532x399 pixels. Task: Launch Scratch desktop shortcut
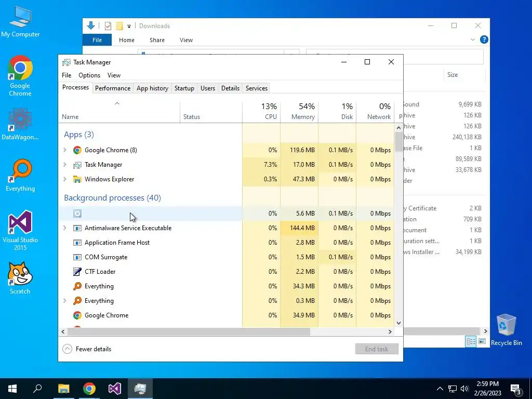[x=20, y=278]
